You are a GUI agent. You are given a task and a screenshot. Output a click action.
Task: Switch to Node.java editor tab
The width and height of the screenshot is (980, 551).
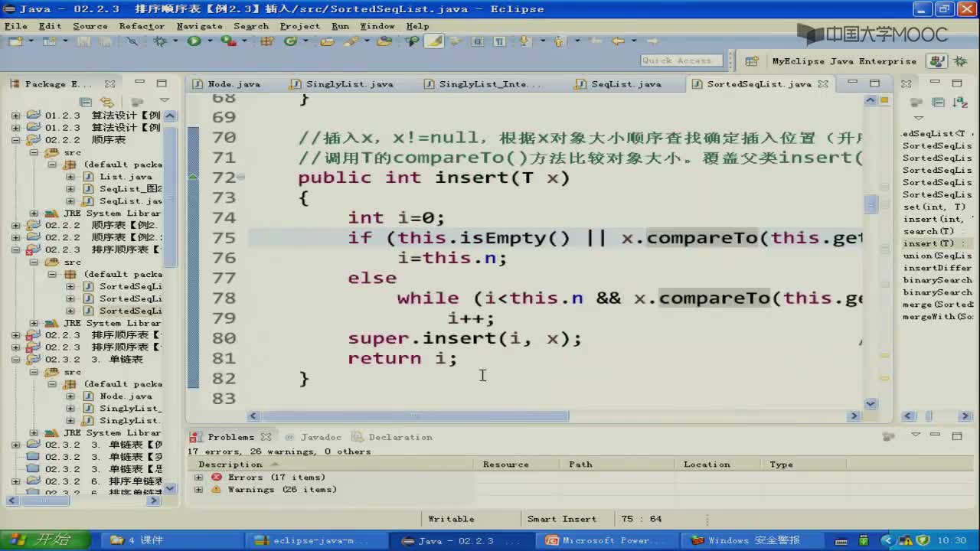tap(227, 84)
